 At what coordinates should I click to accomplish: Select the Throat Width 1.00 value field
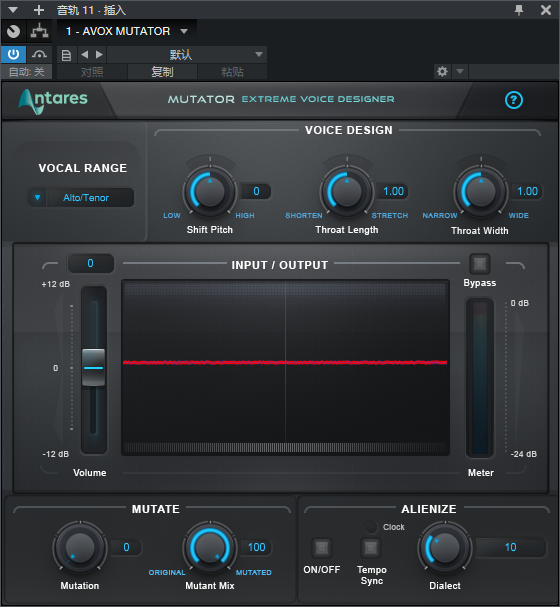527,191
